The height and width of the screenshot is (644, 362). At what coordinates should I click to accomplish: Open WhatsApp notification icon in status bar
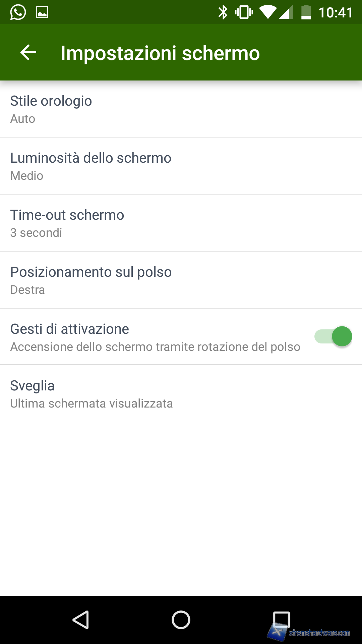(x=18, y=12)
